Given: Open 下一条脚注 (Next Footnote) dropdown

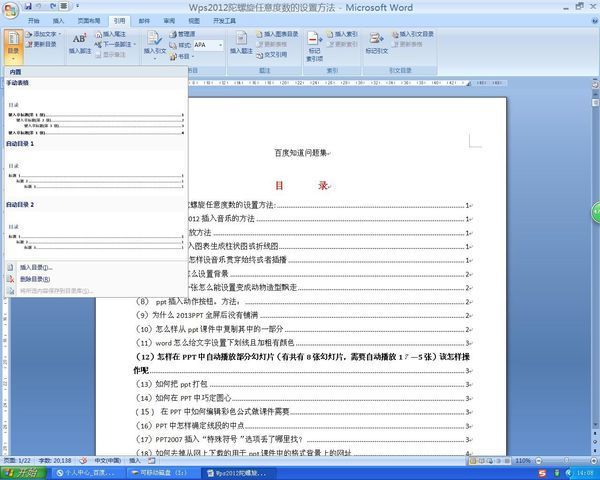Looking at the screenshot, I should tap(116, 45).
